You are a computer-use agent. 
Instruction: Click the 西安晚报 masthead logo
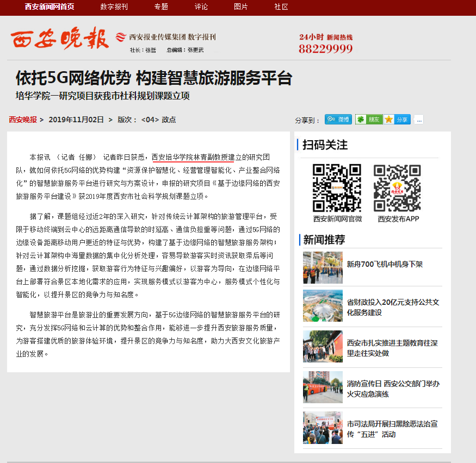pyautogui.click(x=59, y=39)
